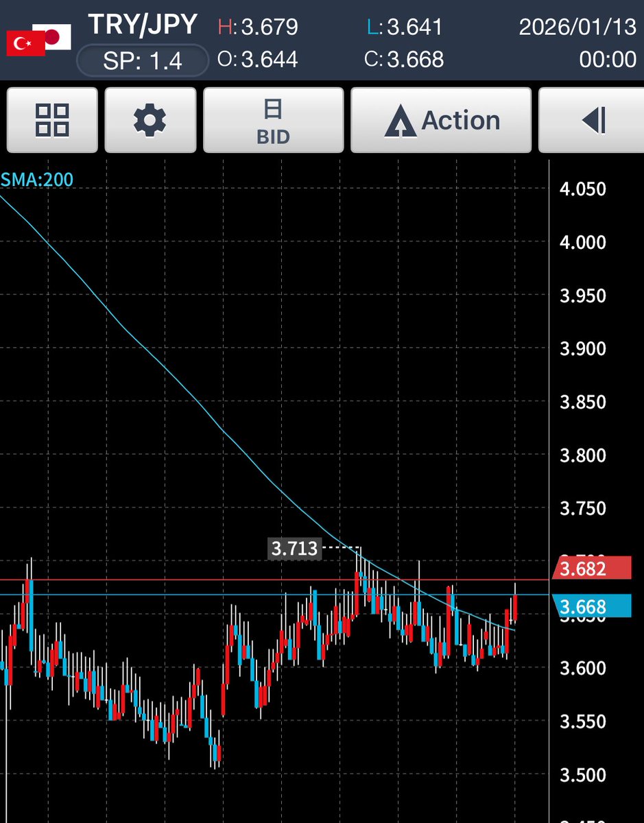Select the TRY/JPY currency pair title
The image size is (644, 823).
[x=143, y=25]
